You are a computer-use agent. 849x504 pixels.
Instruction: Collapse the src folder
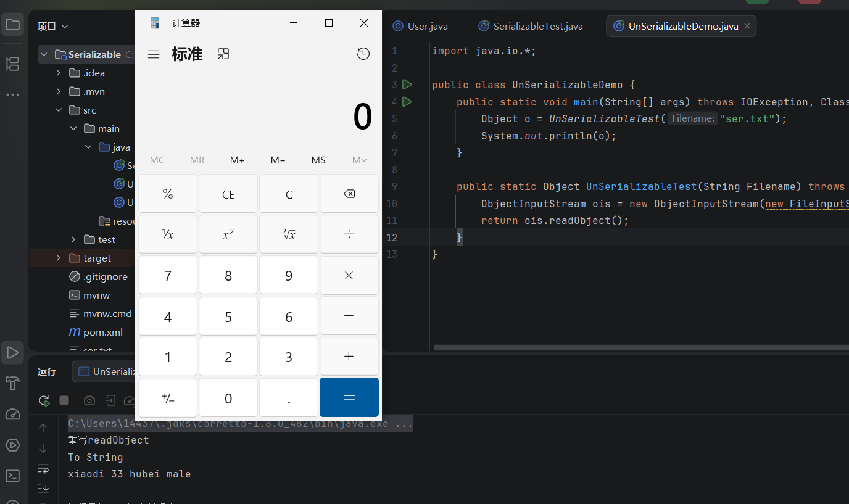pos(59,110)
